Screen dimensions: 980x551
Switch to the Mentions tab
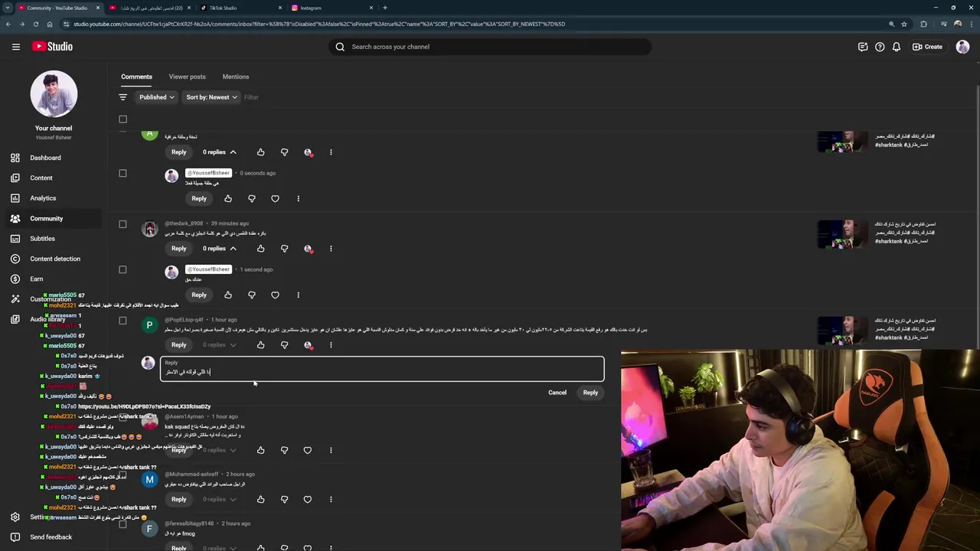coord(236,77)
